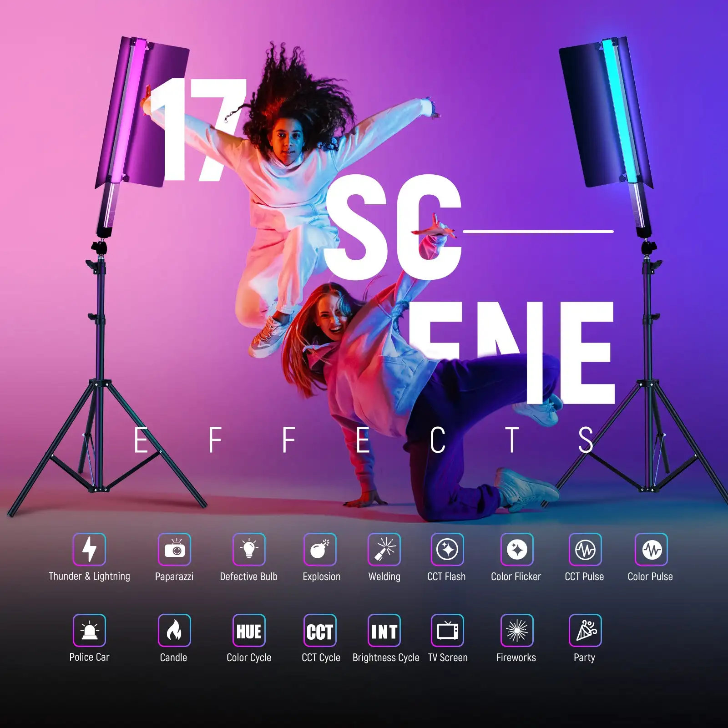Viewport: 728px width, 728px height.
Task: Click the "CCT Cycle" label
Action: pyautogui.click(x=321, y=658)
